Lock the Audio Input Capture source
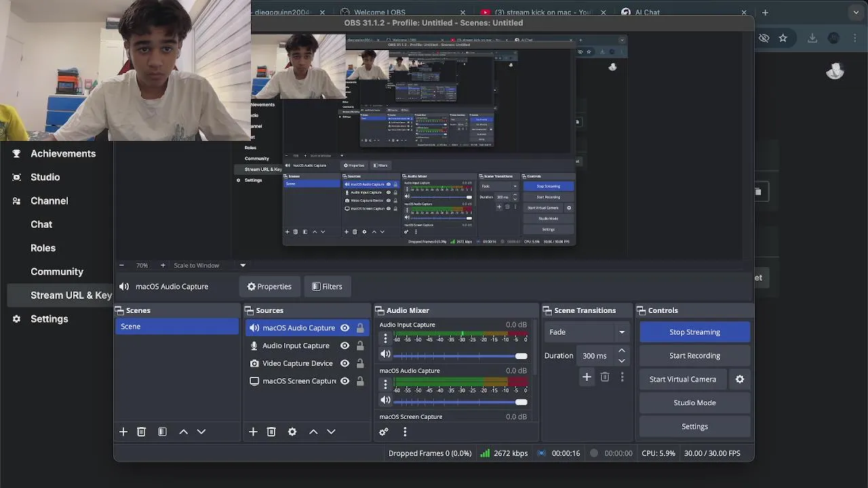This screenshot has height=488, width=868. click(x=360, y=346)
